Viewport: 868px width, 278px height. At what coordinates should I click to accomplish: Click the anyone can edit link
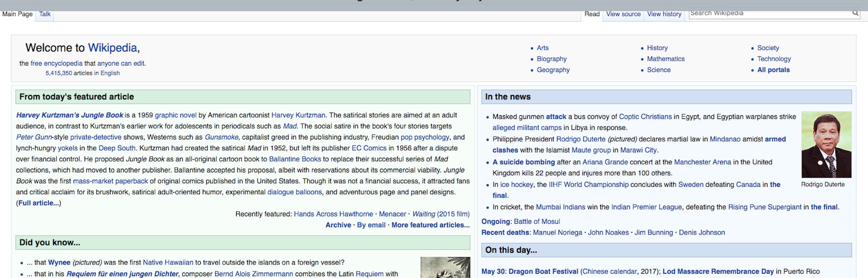(x=121, y=63)
